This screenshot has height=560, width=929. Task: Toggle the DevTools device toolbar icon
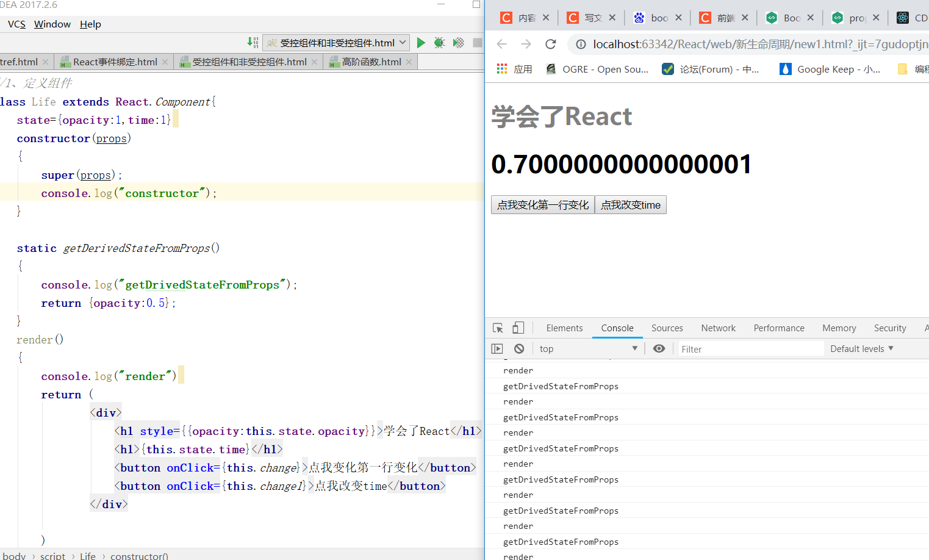518,328
